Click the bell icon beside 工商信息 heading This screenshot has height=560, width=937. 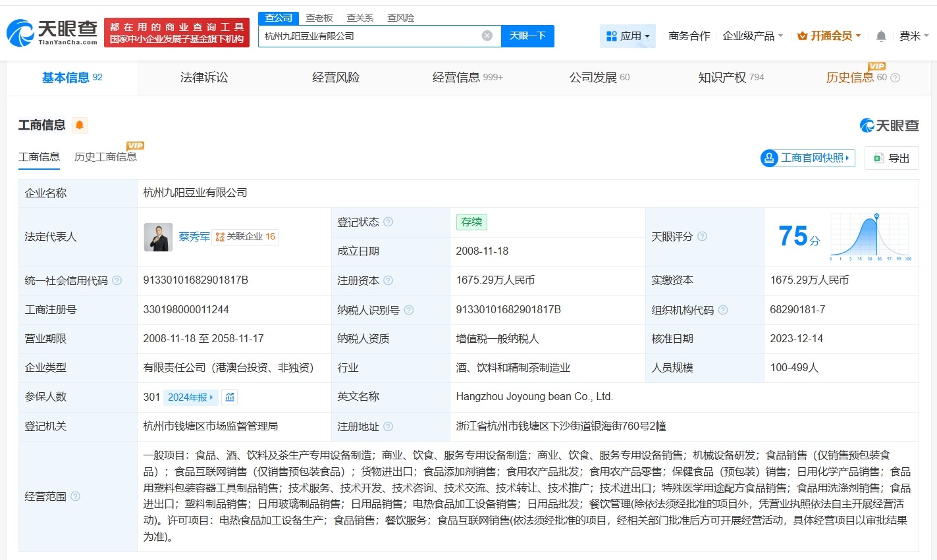79,124
